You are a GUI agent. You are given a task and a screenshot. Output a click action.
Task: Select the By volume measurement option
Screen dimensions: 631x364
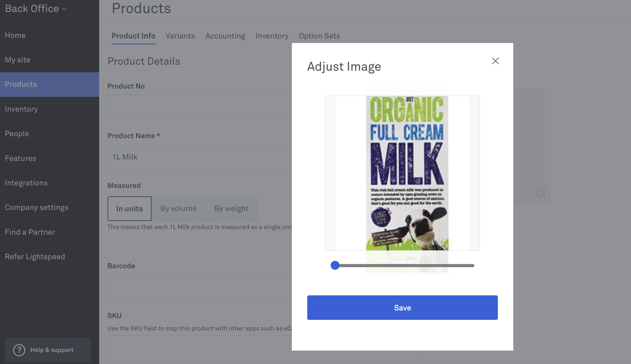click(x=178, y=208)
